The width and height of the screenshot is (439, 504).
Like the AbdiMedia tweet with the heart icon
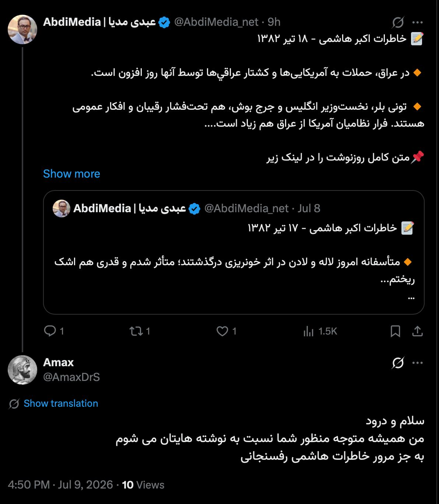[222, 331]
